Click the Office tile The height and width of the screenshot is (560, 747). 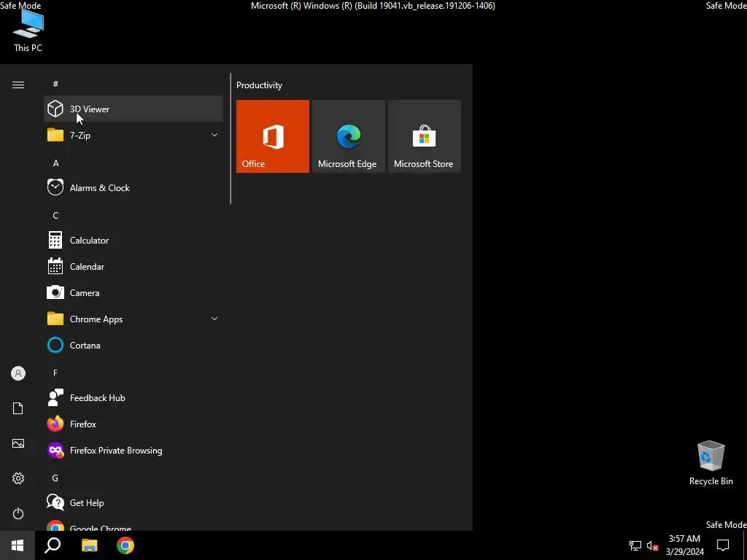(273, 136)
